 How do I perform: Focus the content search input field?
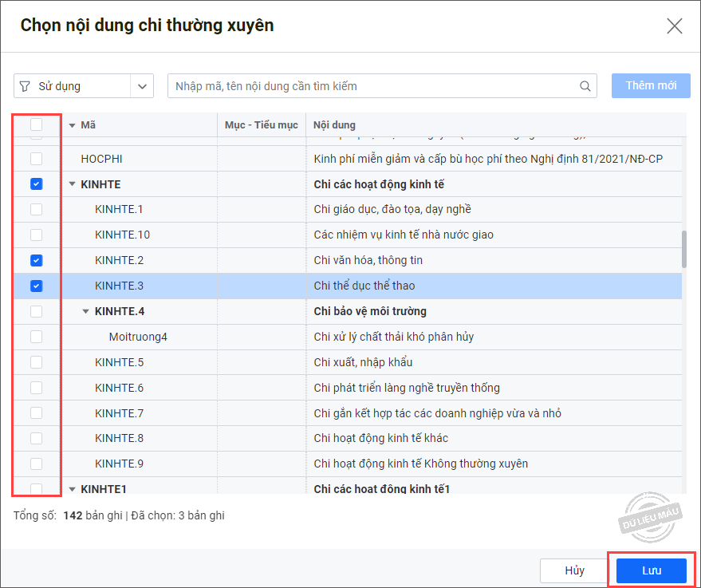(x=371, y=86)
